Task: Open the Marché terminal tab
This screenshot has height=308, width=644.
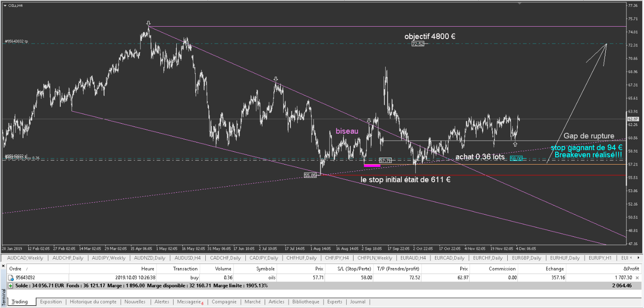Action: tap(253, 302)
